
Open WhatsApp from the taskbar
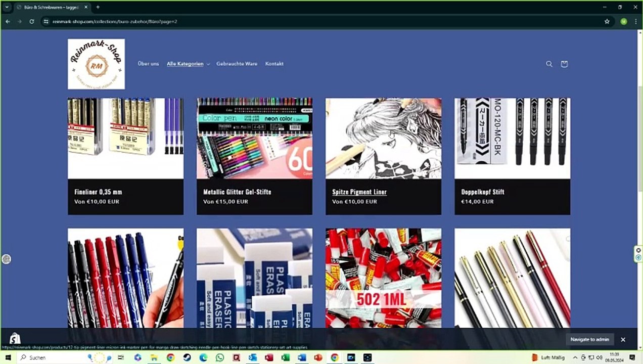pos(219,357)
